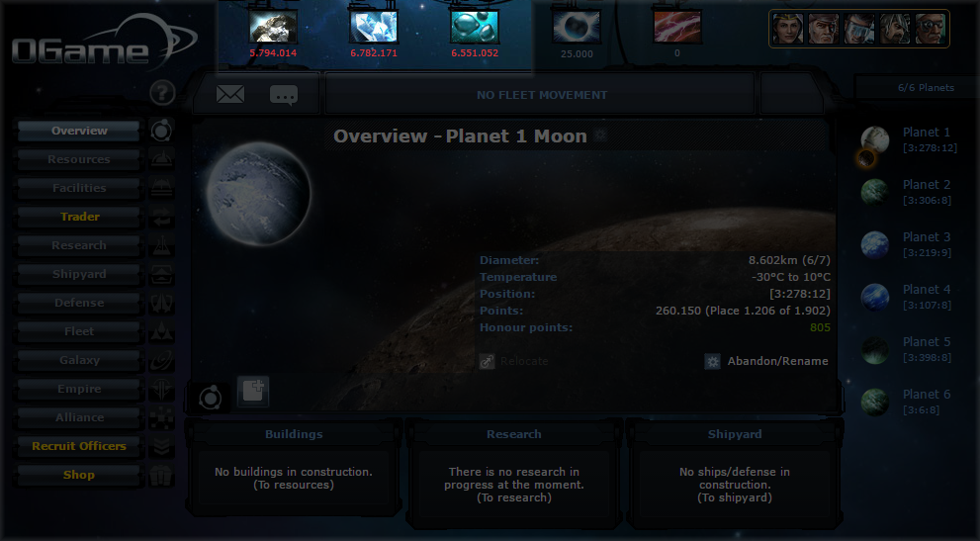
Task: Click the Relocate link
Action: click(524, 362)
